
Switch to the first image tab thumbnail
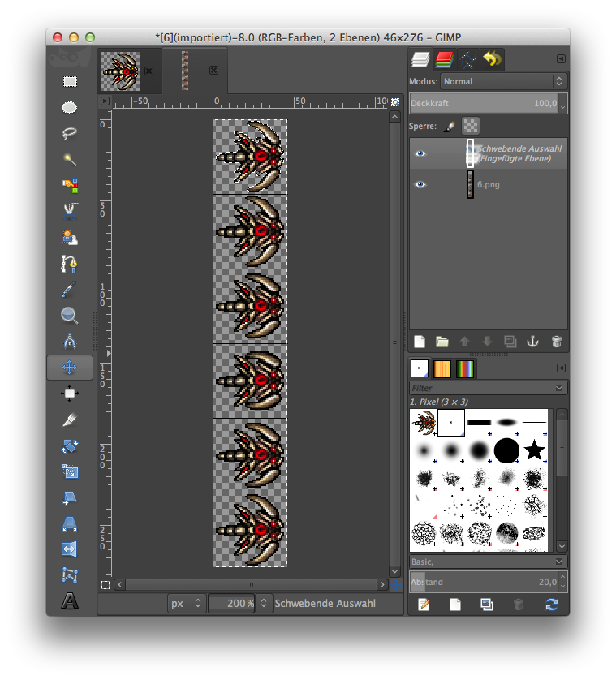tap(121, 71)
